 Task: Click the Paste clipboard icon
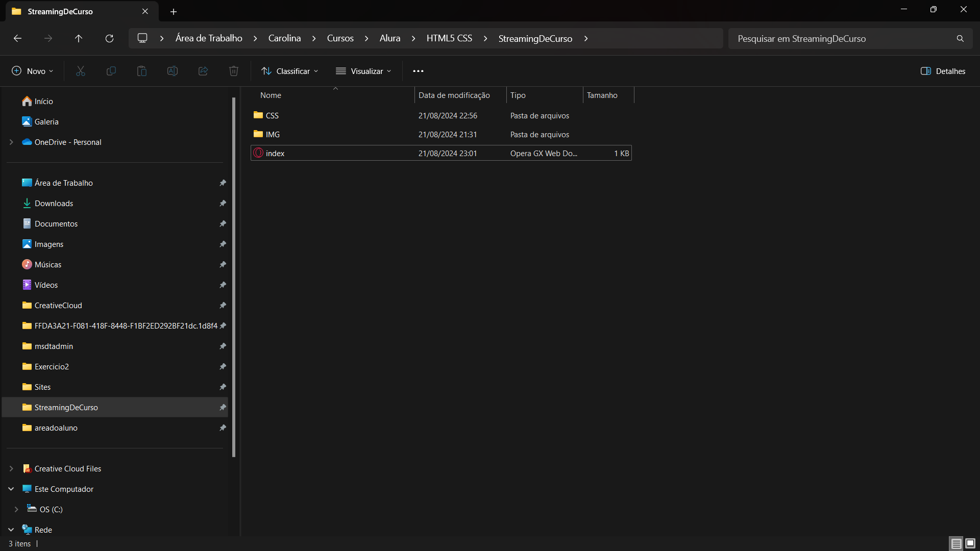point(142,71)
